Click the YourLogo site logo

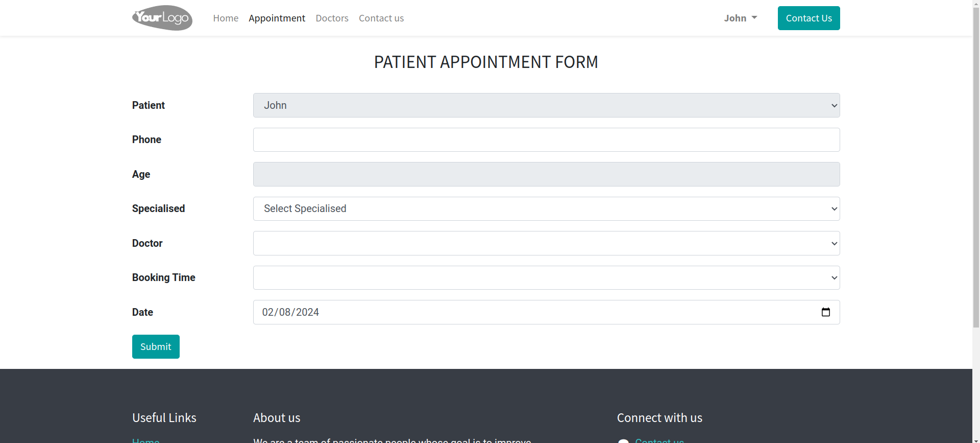pyautogui.click(x=162, y=18)
